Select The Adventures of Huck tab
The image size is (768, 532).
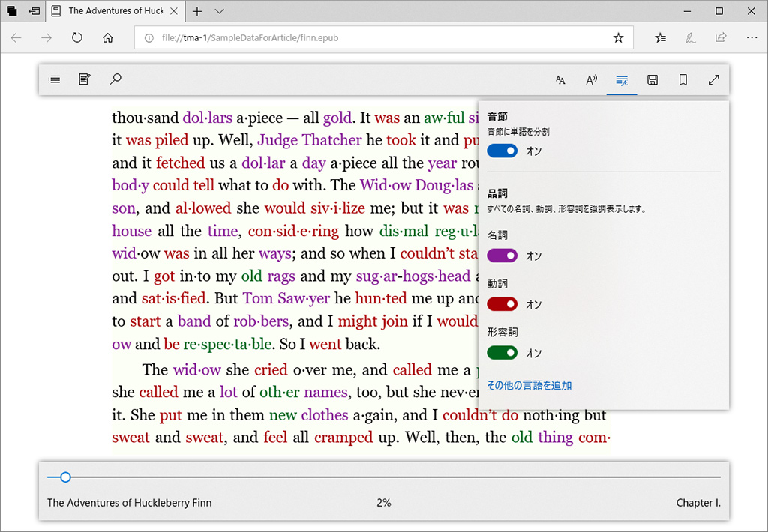coord(115,10)
